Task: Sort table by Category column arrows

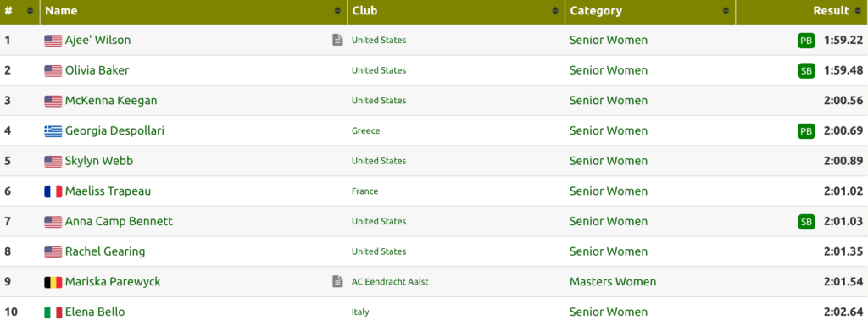Action: point(726,11)
